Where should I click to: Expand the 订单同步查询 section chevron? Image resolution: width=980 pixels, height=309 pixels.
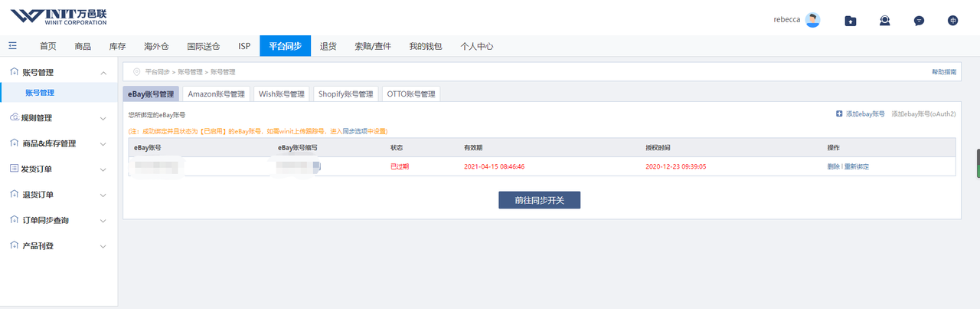click(103, 220)
